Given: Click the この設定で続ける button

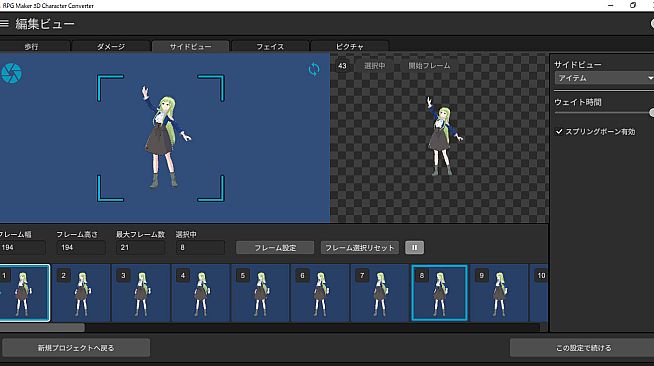Looking at the screenshot, I should point(583,348).
